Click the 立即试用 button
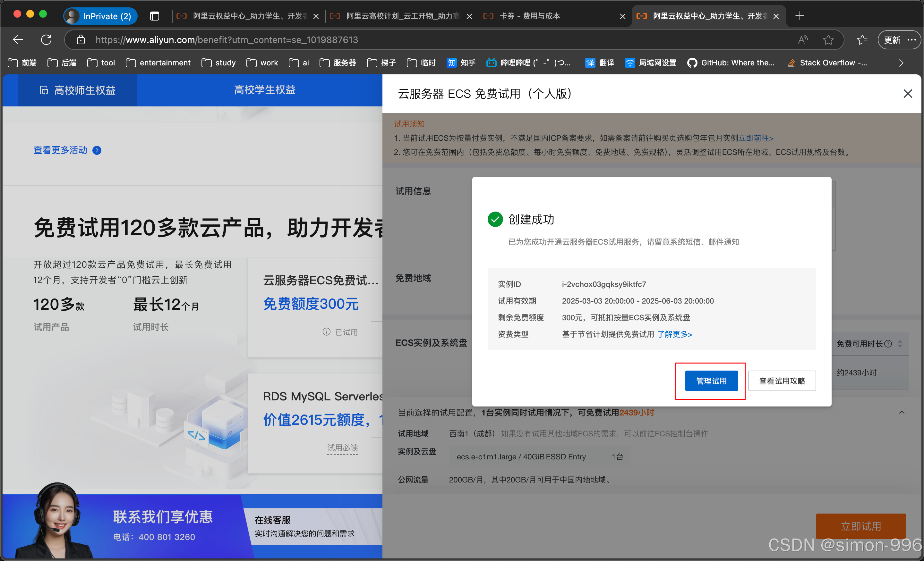Image resolution: width=924 pixels, height=561 pixels. point(860,526)
